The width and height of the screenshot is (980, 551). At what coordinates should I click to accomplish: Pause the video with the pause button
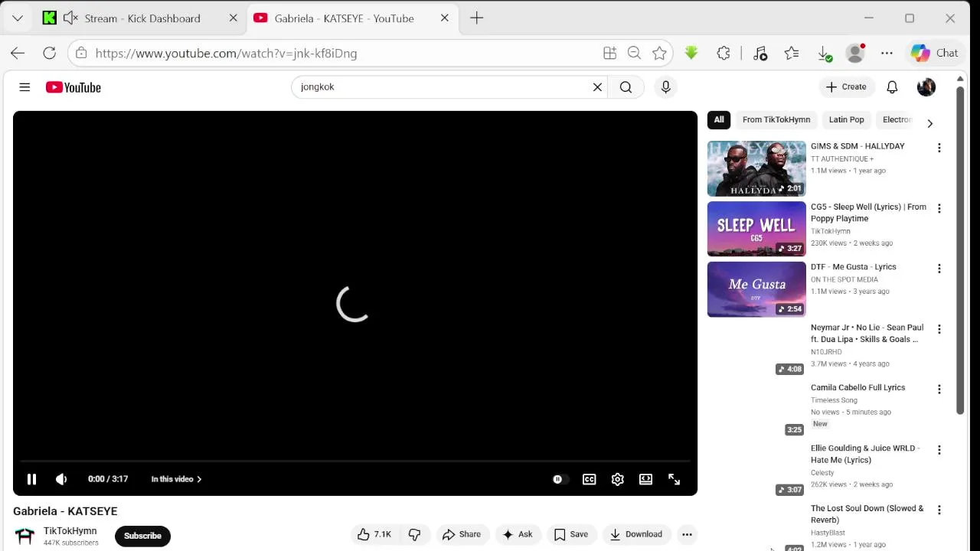[31, 479]
